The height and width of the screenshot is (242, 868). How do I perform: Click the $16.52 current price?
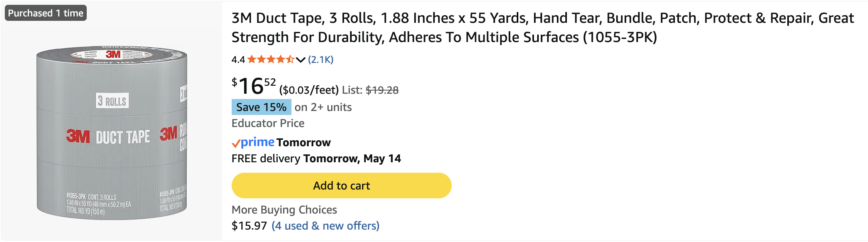[x=254, y=86]
